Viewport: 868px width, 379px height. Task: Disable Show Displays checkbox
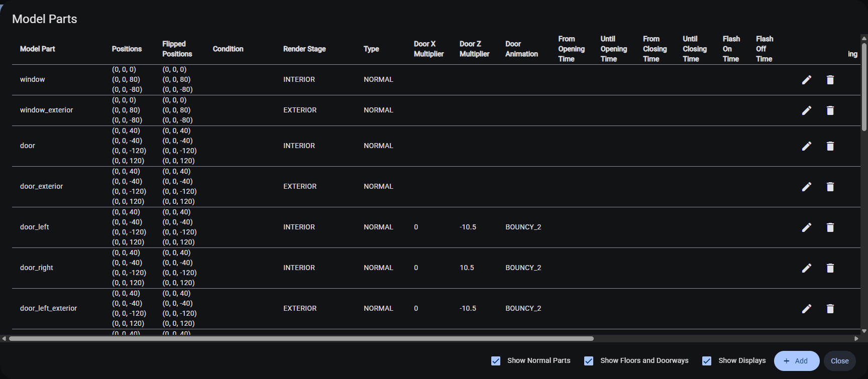707,361
